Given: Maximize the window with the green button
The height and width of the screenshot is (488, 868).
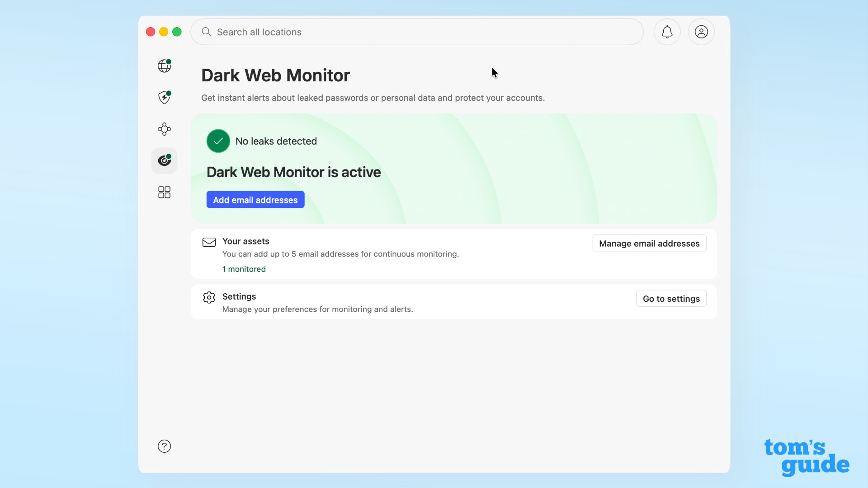Looking at the screenshot, I should tap(177, 32).
